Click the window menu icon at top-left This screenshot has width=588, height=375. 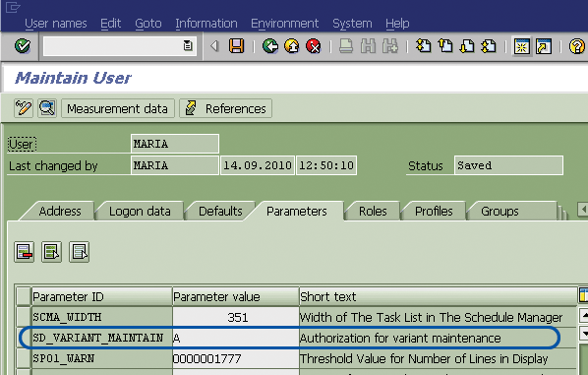point(13,7)
